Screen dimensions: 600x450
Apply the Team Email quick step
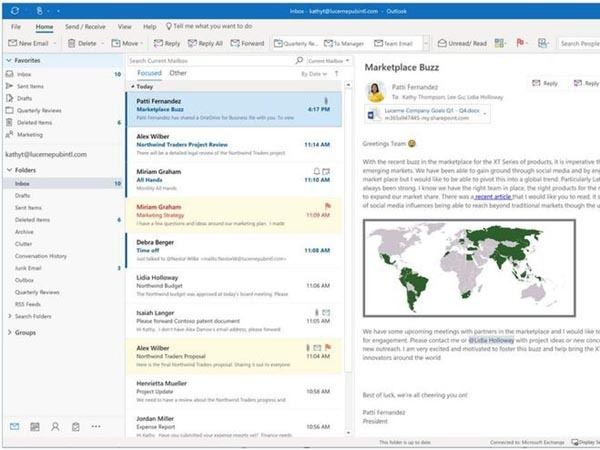click(393, 43)
